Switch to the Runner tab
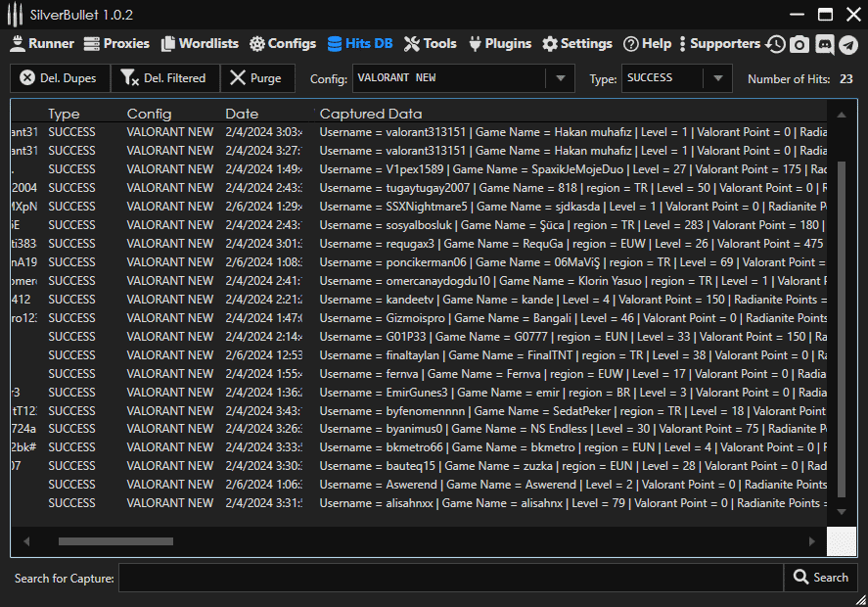Image resolution: width=868 pixels, height=607 pixels. tap(41, 44)
